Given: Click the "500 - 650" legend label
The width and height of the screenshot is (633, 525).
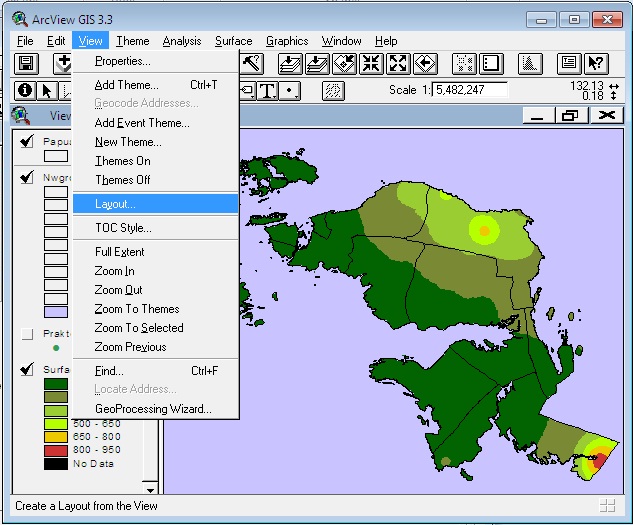Looking at the screenshot, I should point(97,424).
